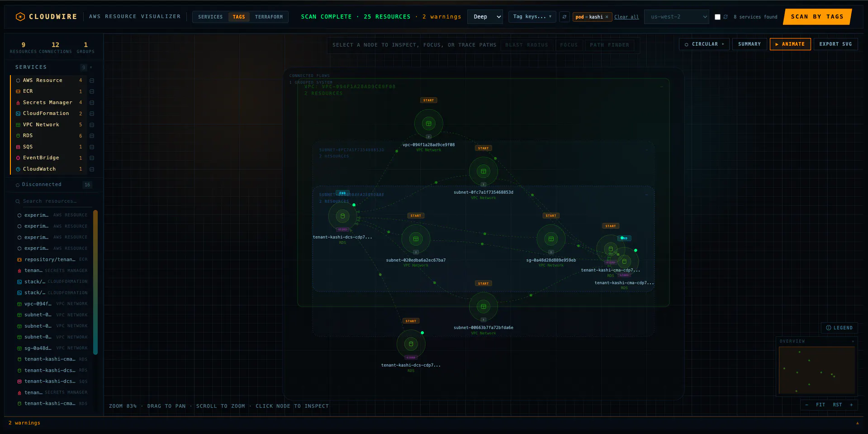Click the Disconnected dashed circle icon
Viewport: 868px width, 434px height.
[x=18, y=185]
